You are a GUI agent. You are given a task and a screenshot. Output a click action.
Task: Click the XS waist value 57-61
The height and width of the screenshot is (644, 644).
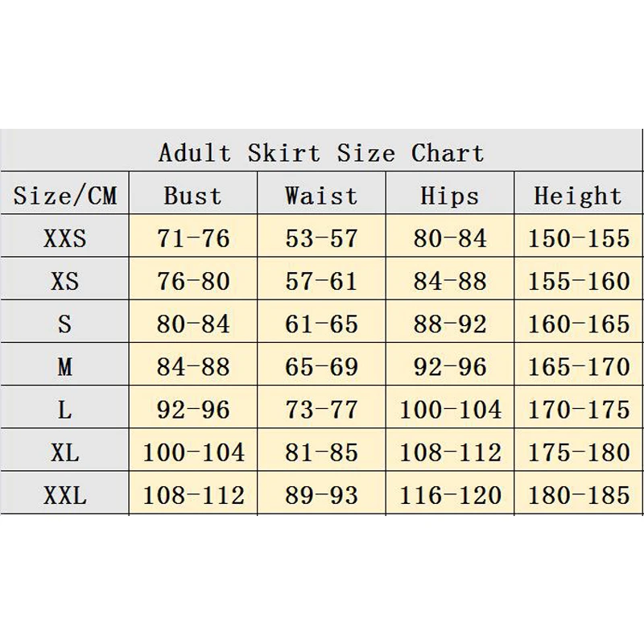321,281
